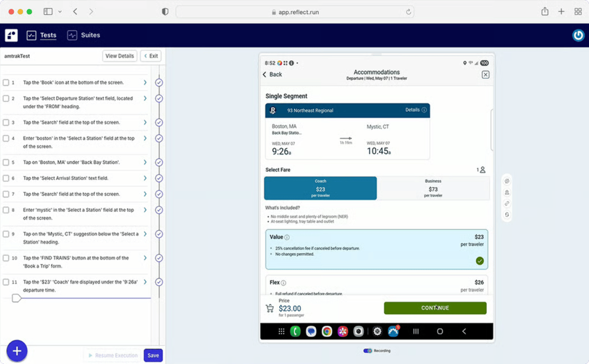Toggle the Recording switch
Image resolution: width=589 pixels, height=364 pixels.
368,351
